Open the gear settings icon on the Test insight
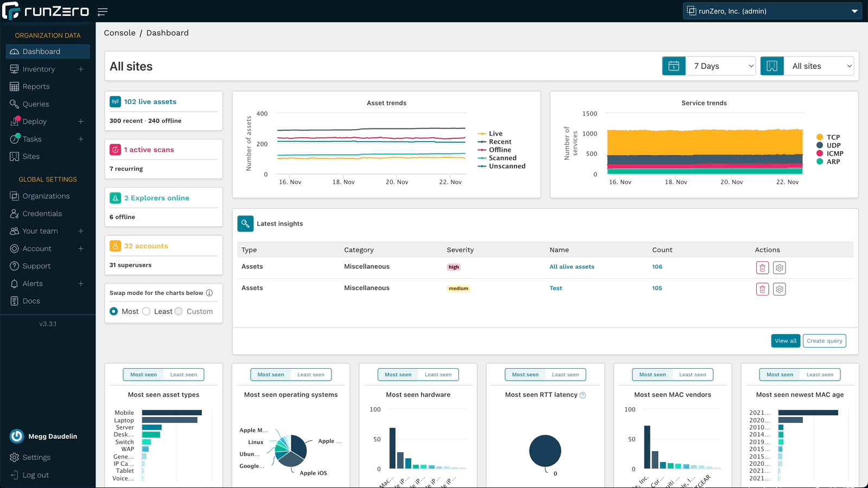 tap(780, 289)
